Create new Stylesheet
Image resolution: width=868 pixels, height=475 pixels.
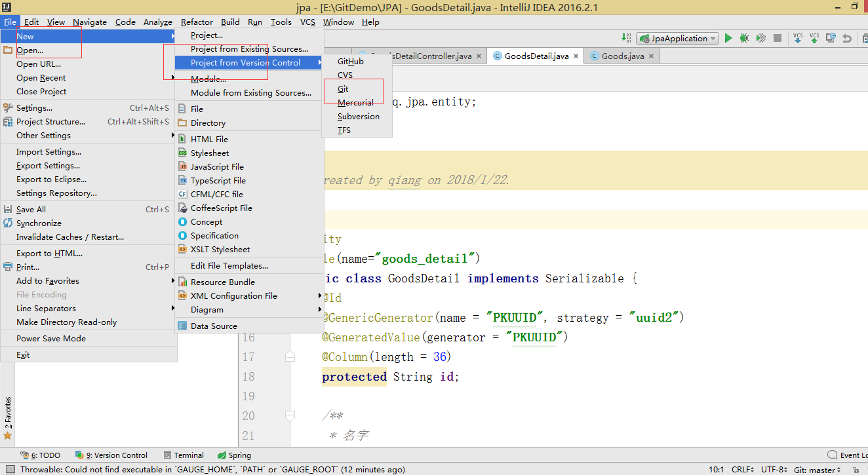249,153
